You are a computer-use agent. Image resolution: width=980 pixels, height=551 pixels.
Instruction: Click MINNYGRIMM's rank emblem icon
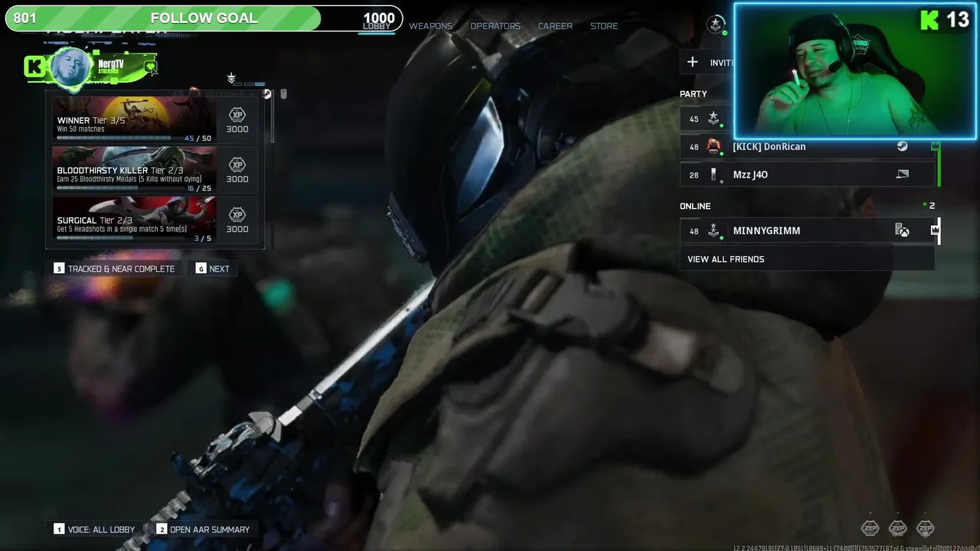(714, 230)
